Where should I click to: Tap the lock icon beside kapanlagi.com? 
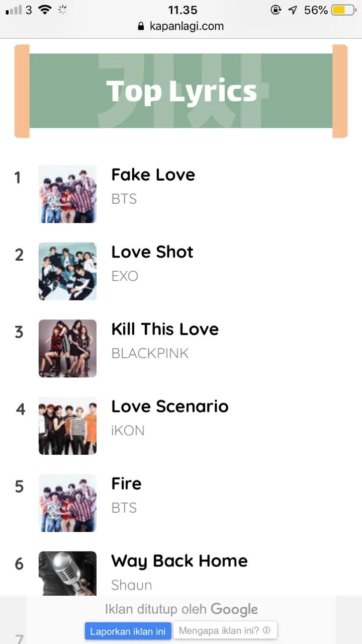pyautogui.click(x=141, y=27)
